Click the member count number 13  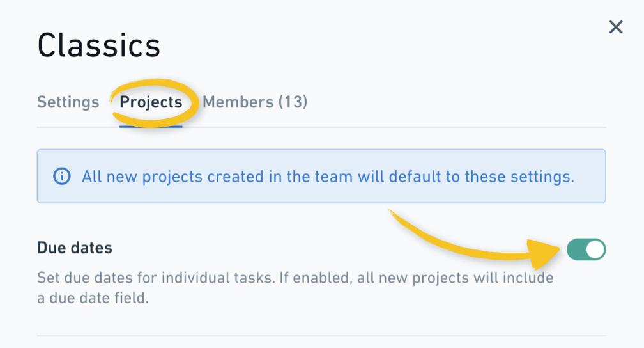(293, 102)
